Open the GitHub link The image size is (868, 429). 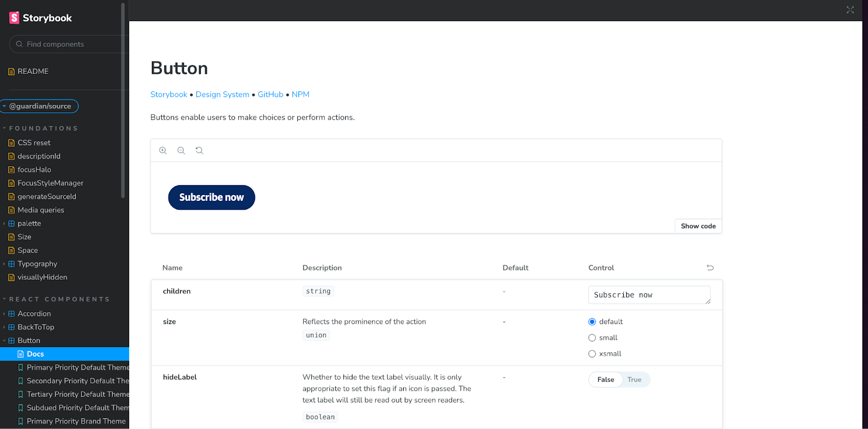coord(270,94)
